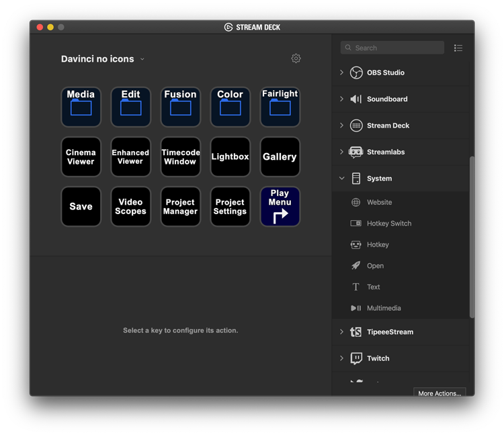Select the Video Scopes key

[130, 207]
